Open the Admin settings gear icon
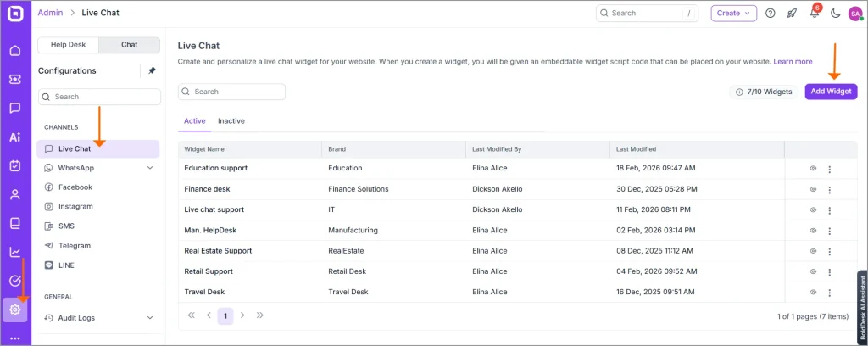The width and height of the screenshot is (868, 346). pos(15,310)
